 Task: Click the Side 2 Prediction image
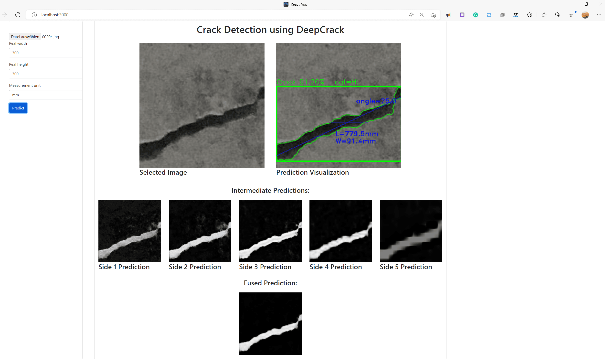coord(200,231)
